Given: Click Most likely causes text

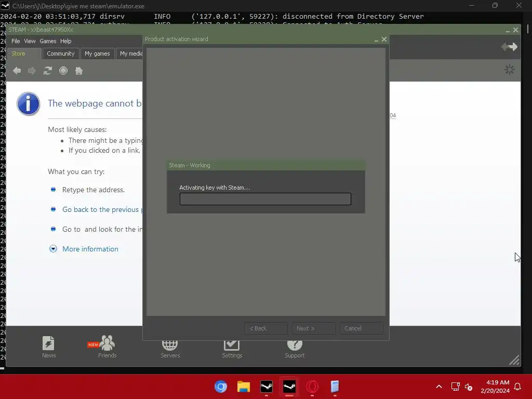Looking at the screenshot, I should click(x=77, y=129).
